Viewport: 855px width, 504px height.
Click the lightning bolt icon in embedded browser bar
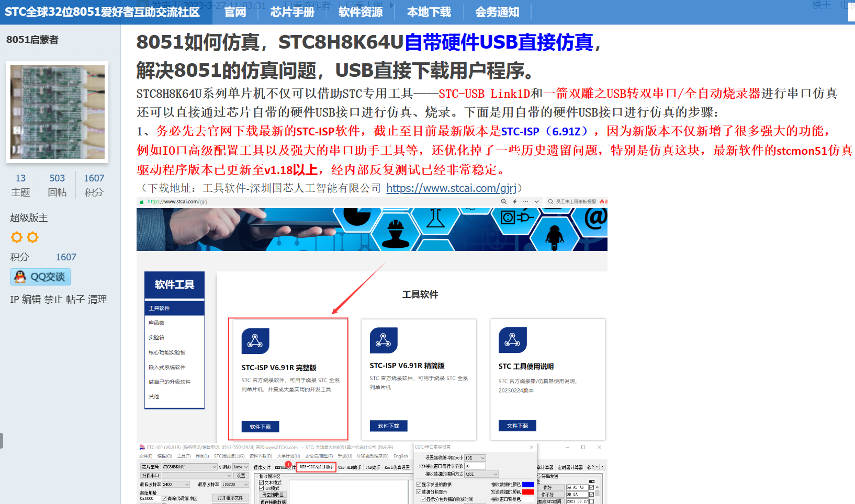click(x=515, y=201)
